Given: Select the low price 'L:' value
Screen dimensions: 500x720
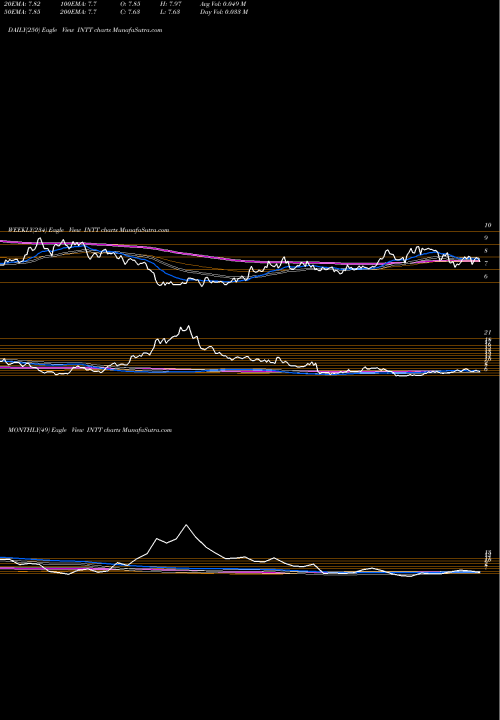Looking at the screenshot, I should 172,12.
